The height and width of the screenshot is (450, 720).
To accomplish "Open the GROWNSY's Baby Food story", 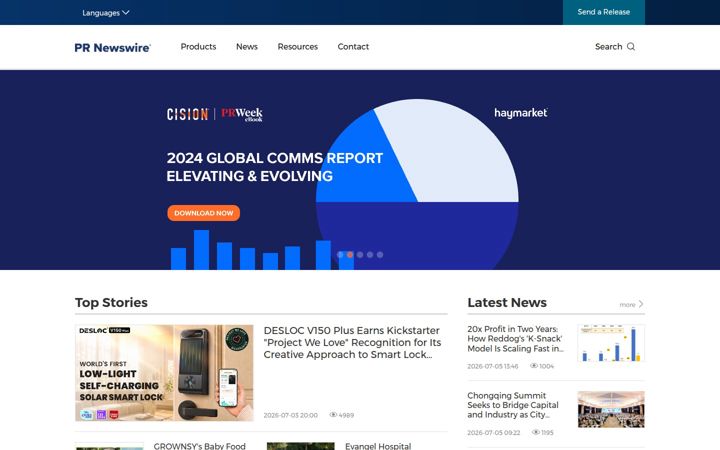I will pyautogui.click(x=200, y=446).
